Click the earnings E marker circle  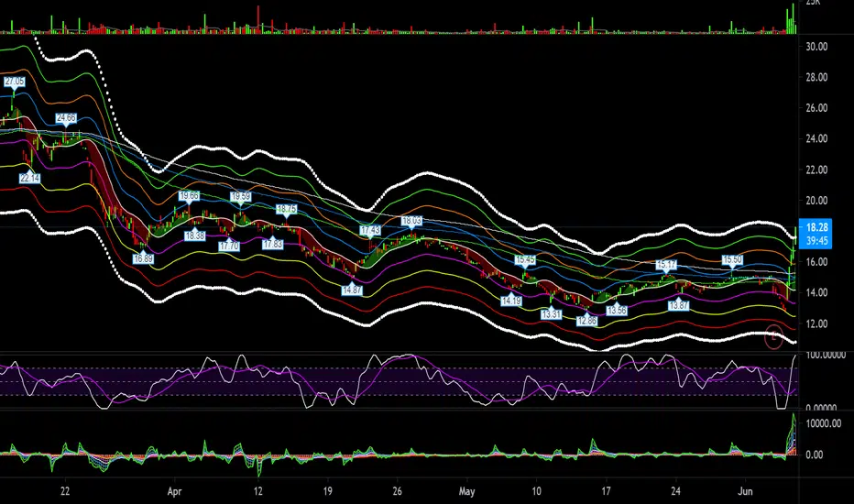tap(773, 336)
